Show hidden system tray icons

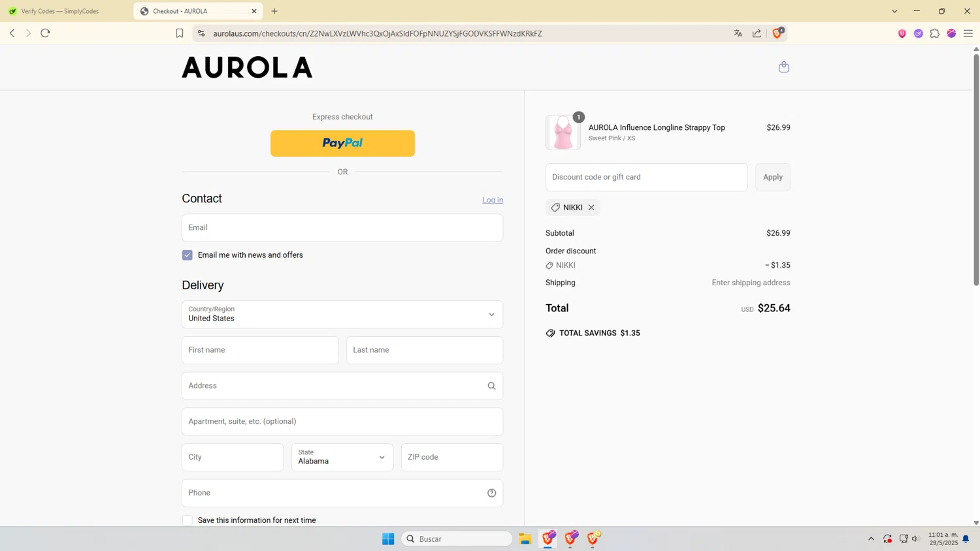coord(871,539)
